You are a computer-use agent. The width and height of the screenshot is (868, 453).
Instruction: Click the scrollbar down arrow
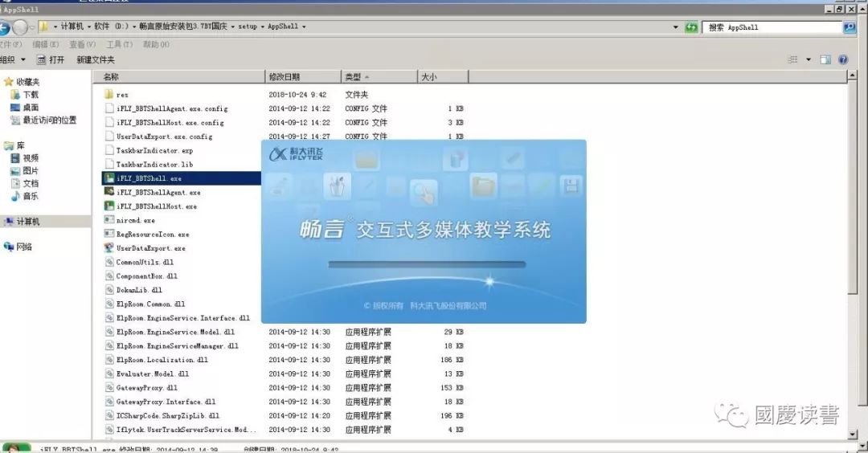coord(853,435)
